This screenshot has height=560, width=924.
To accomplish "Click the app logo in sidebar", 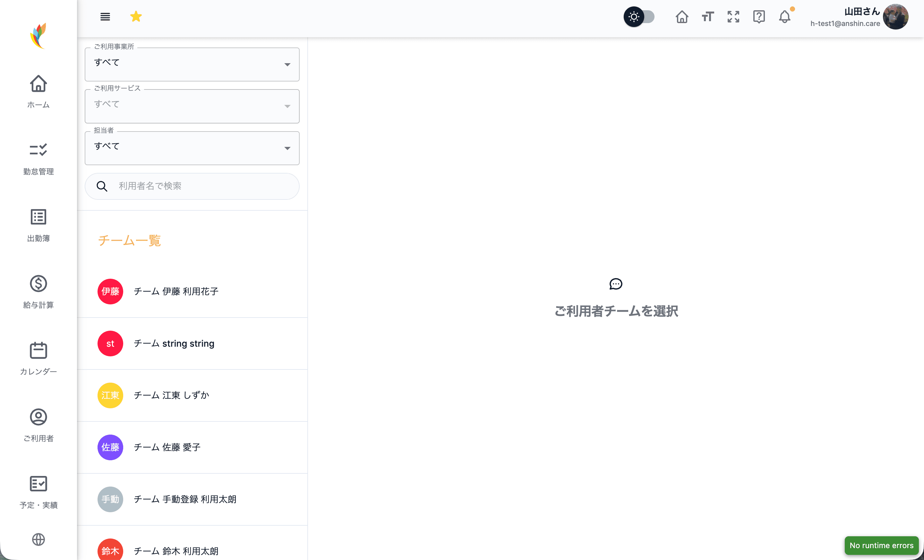I will tap(38, 36).
